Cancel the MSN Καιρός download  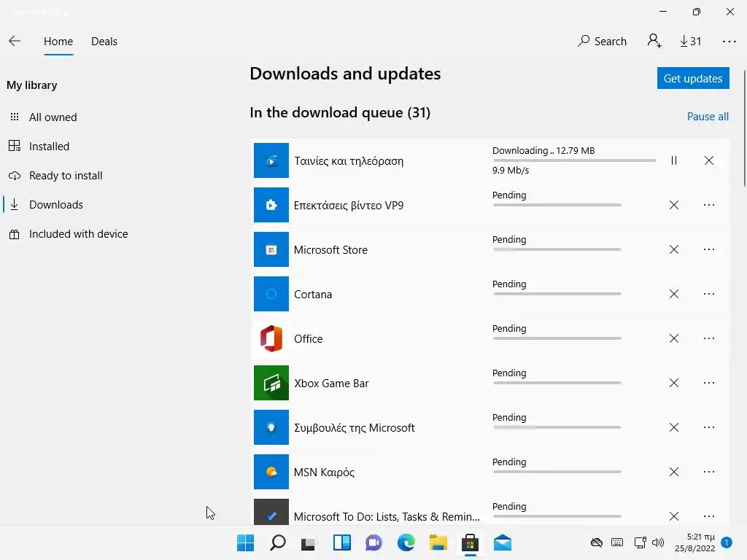[x=673, y=472]
